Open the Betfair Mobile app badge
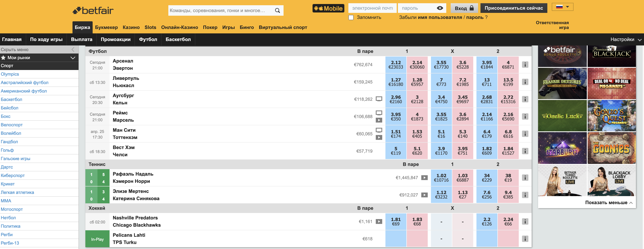 coord(328,8)
